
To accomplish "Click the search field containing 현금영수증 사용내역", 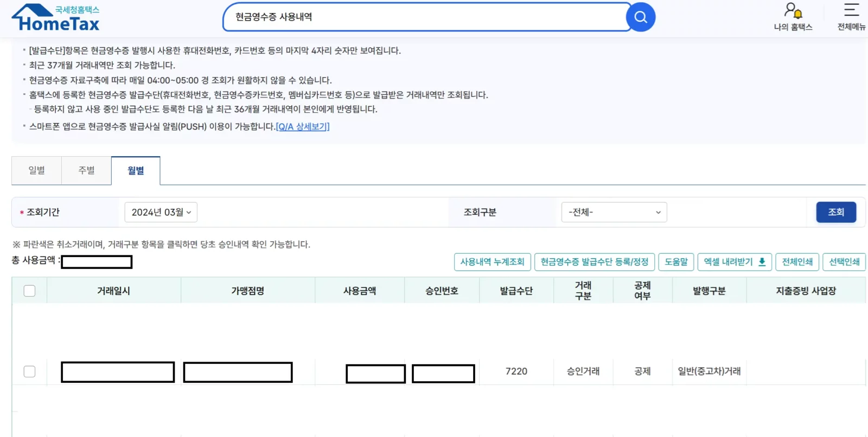I will pos(426,17).
